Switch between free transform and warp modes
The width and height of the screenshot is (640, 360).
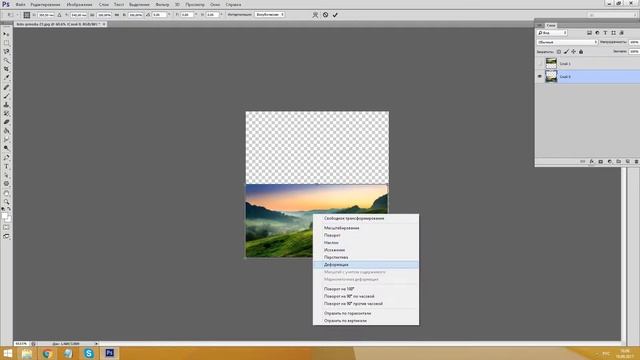point(315,15)
